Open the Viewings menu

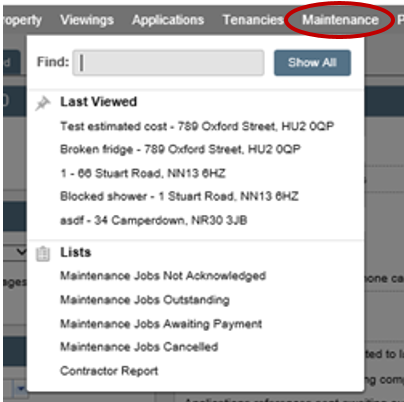pos(87,20)
